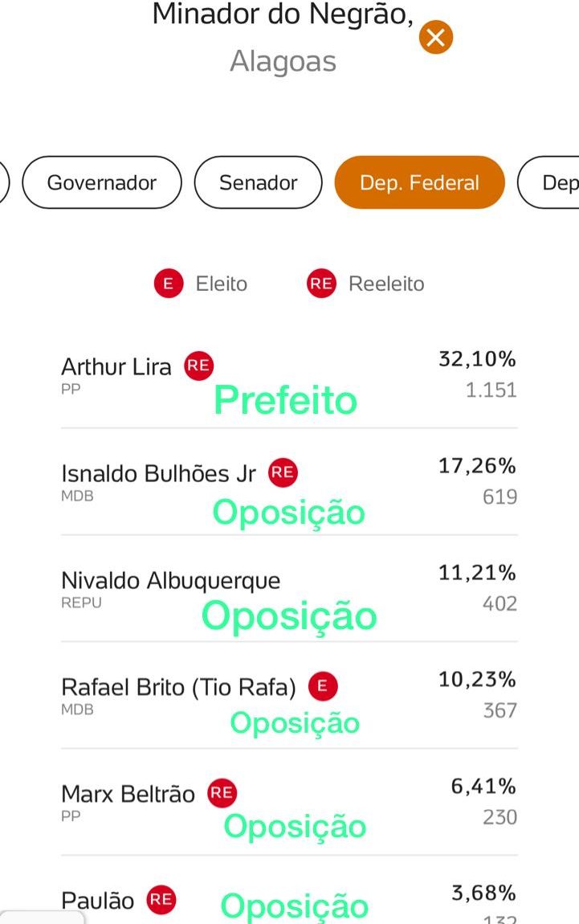Screen dimensions: 579x924
Task: Click the Alagoas state label
Action: click(283, 61)
